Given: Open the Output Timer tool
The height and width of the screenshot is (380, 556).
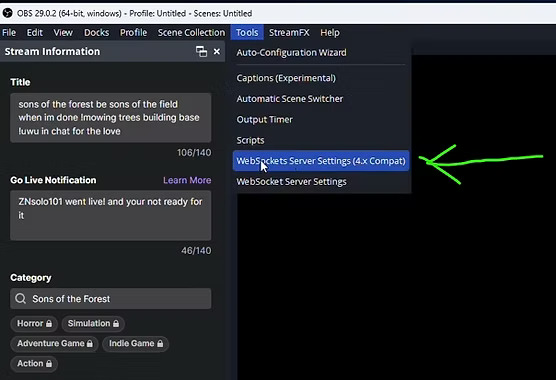Looking at the screenshot, I should 321,119.
